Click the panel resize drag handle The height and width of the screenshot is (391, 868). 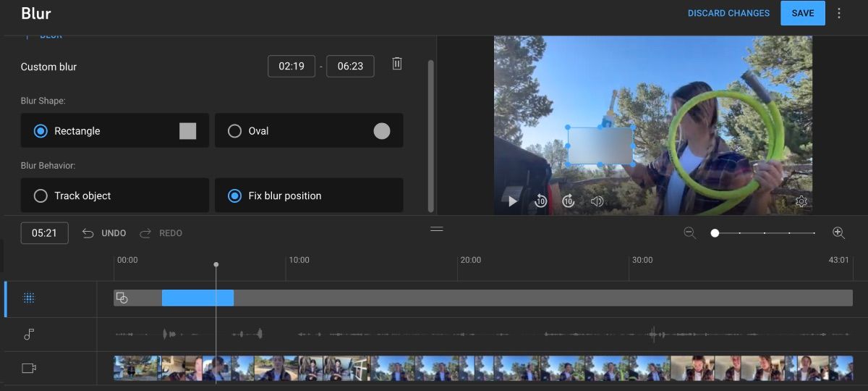click(x=436, y=229)
